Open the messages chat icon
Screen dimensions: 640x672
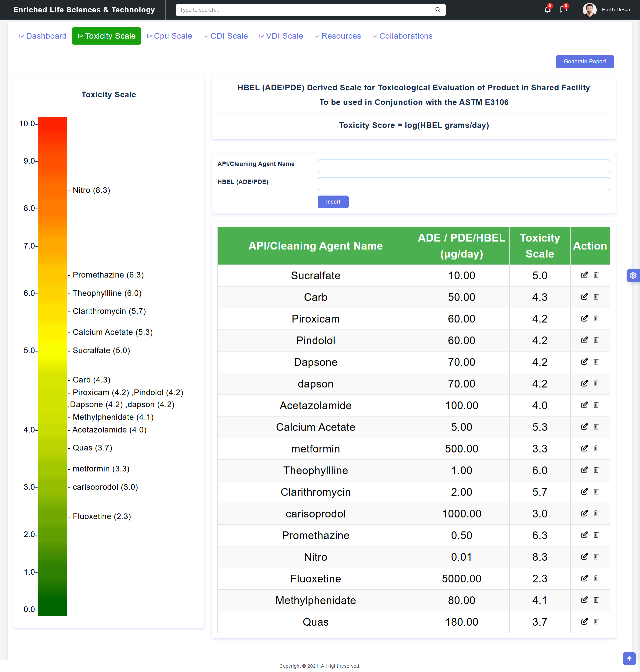tap(563, 10)
